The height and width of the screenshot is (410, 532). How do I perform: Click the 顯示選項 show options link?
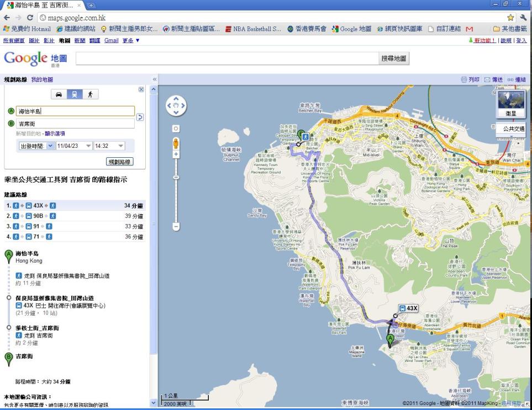pyautogui.click(x=55, y=134)
